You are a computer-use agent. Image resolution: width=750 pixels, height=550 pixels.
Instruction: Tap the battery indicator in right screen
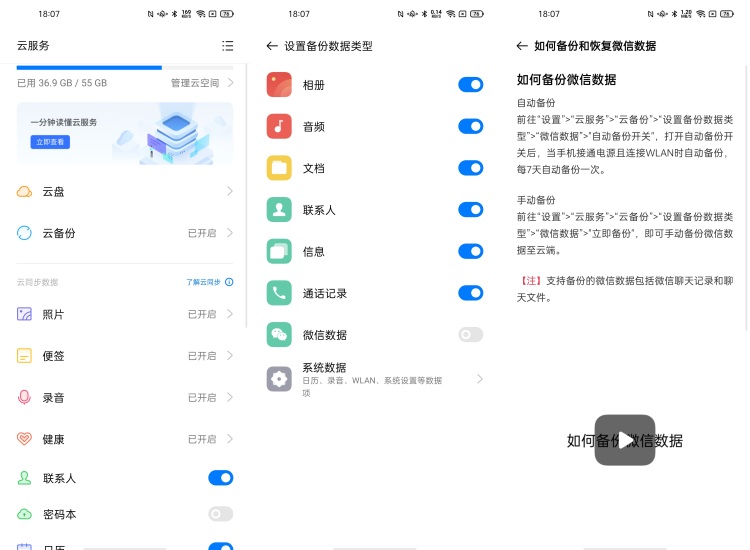[727, 14]
